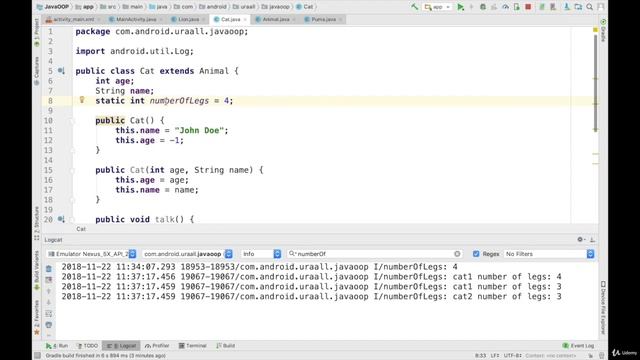Open the com.android.uraall.javaoop process dropdown

[187, 254]
